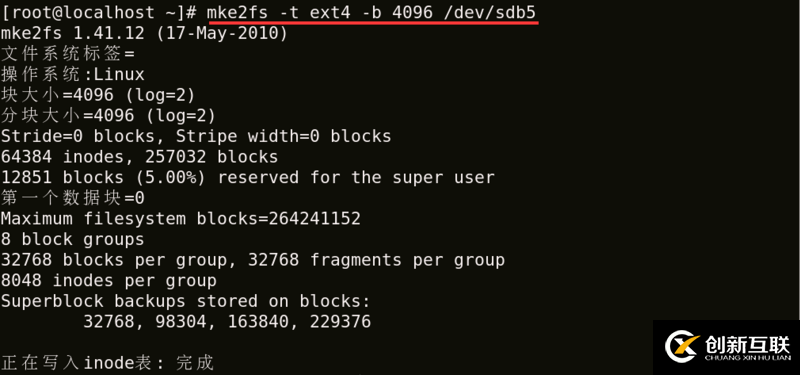This screenshot has height=375, width=800.
Task: Click the 正在写入inode表 status line
Action: [x=107, y=363]
